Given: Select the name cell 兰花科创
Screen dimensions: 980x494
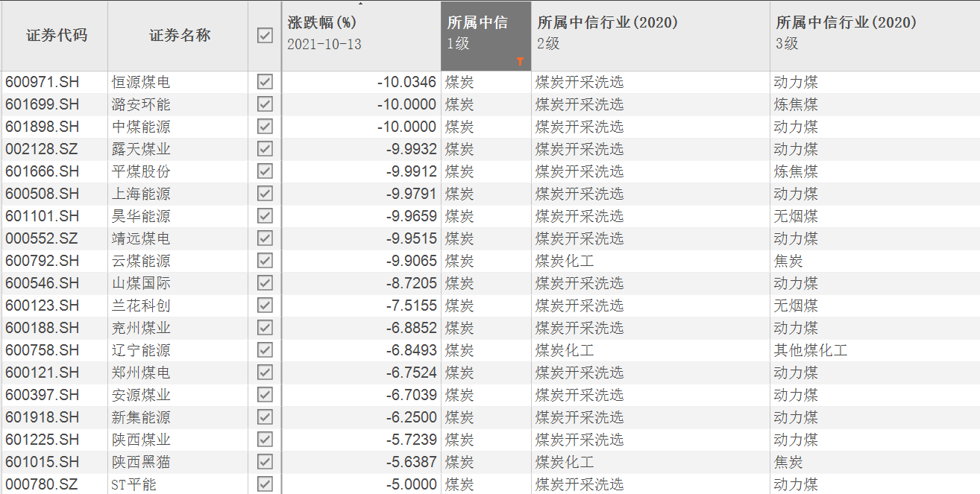Looking at the screenshot, I should tap(141, 305).
